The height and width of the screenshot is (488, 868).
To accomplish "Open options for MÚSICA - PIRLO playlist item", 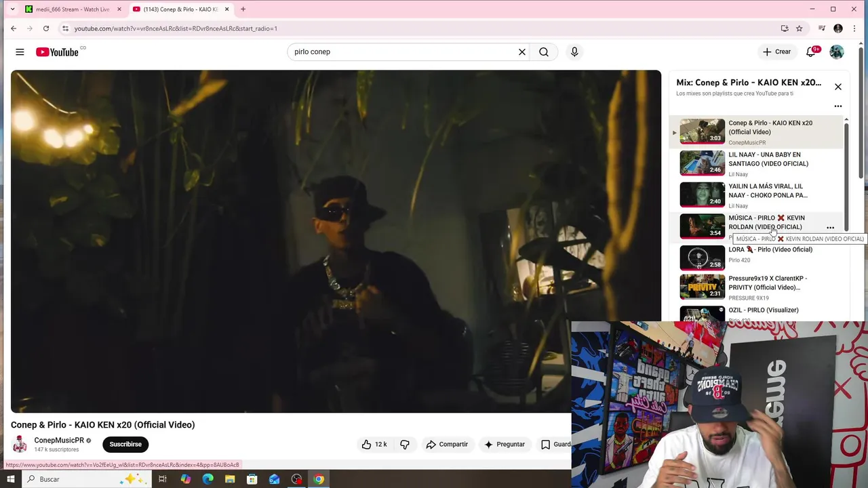I will coord(830,228).
